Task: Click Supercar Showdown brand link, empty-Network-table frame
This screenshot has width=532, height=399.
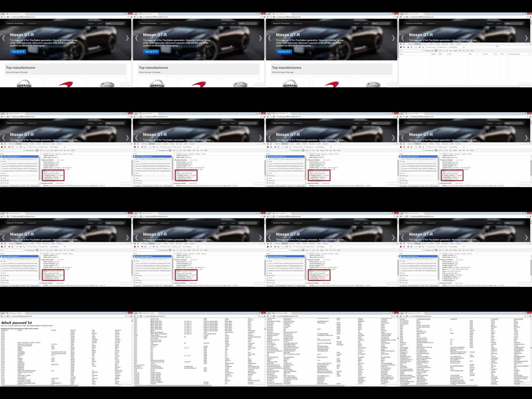Action: 414,23
